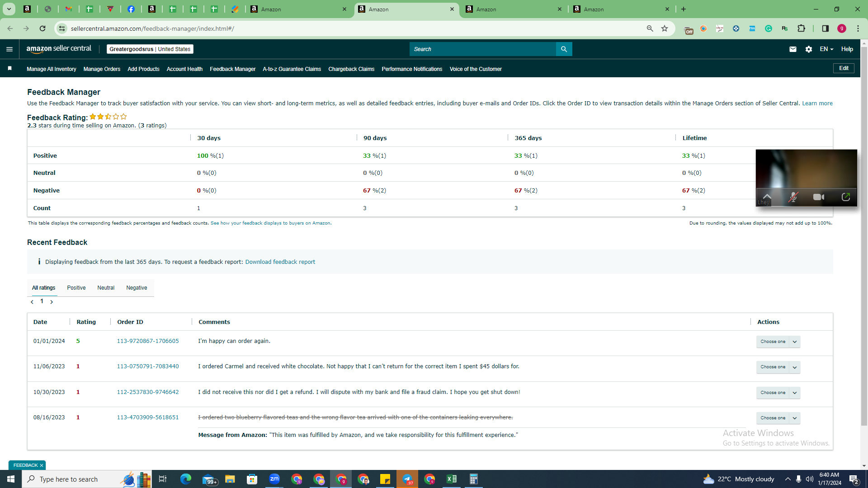Pop out the video overlay window

[x=846, y=197]
